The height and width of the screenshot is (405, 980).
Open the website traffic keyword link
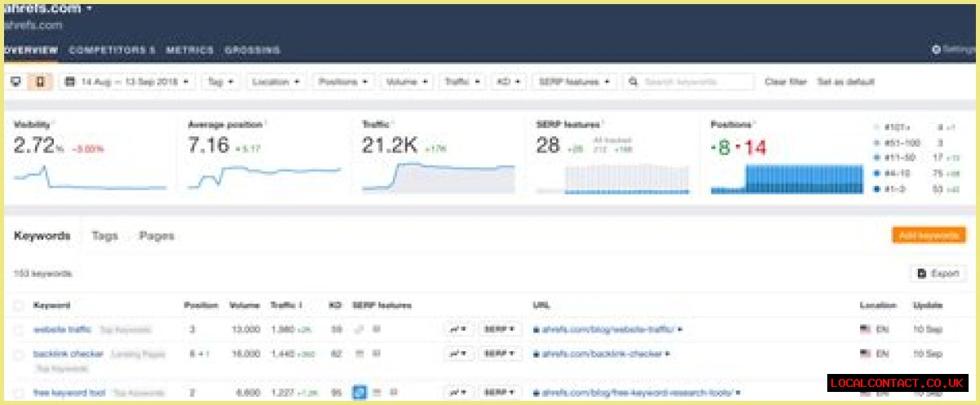tap(62, 330)
